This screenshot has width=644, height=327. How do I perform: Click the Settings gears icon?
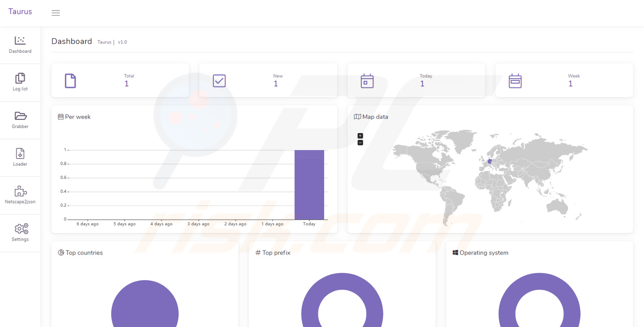(21, 229)
